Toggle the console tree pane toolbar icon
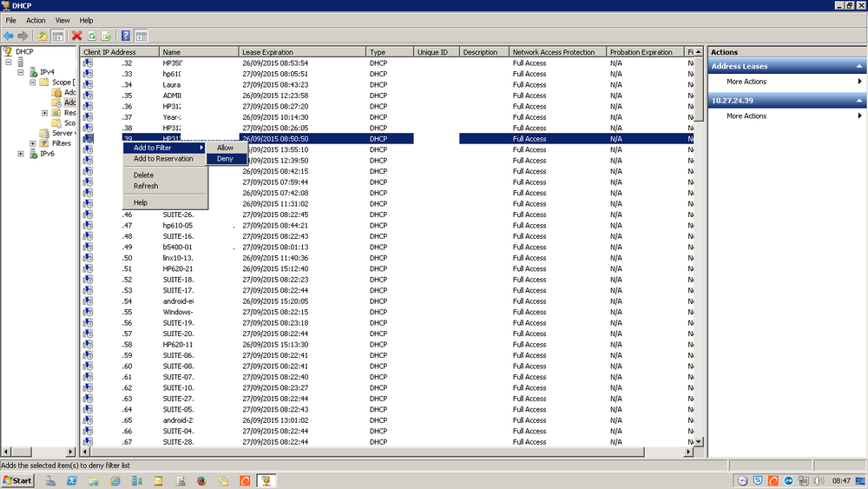This screenshot has width=868, height=489. (x=57, y=36)
